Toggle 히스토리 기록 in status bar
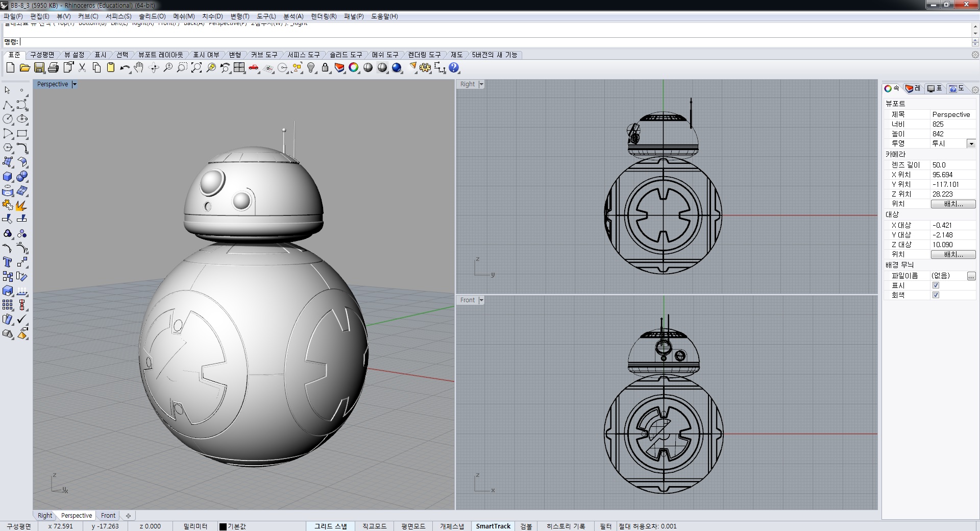 [566, 526]
